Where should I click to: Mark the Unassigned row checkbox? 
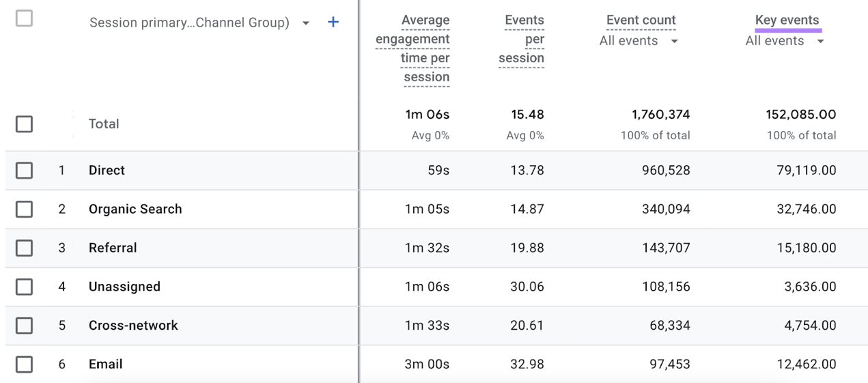[x=24, y=287]
